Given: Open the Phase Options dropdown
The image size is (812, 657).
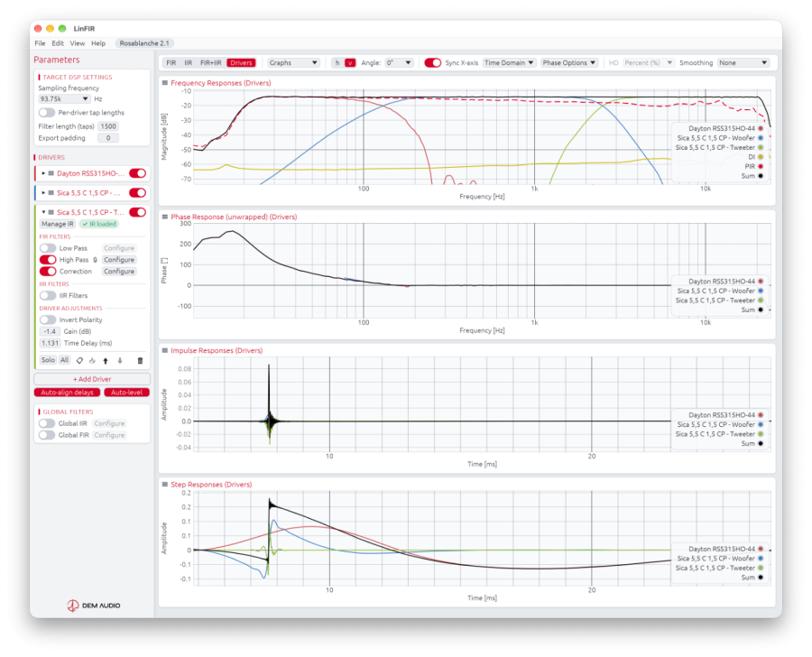Looking at the screenshot, I should click(569, 62).
